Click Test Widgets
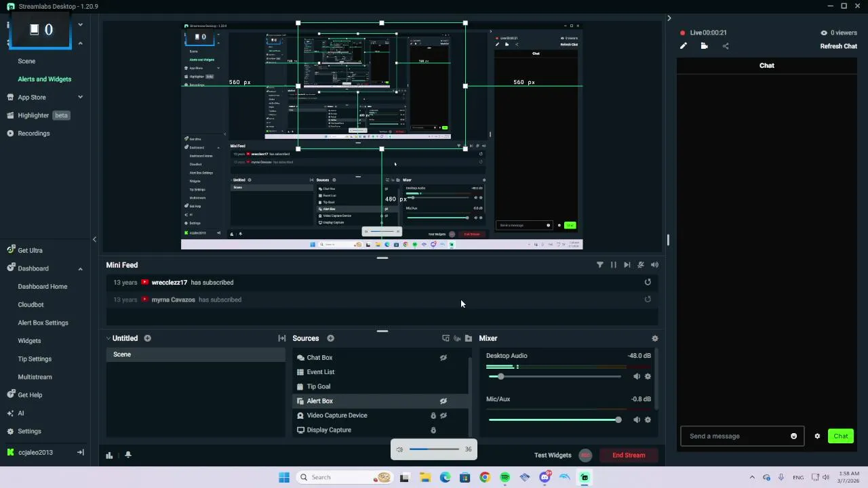 pyautogui.click(x=553, y=455)
